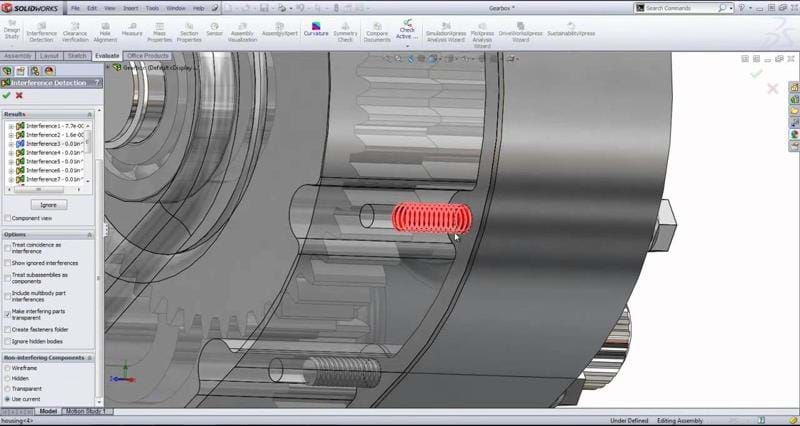Expand the Interference1 tree node
Image resolution: width=800 pixels, height=426 pixels.
tap(11, 126)
